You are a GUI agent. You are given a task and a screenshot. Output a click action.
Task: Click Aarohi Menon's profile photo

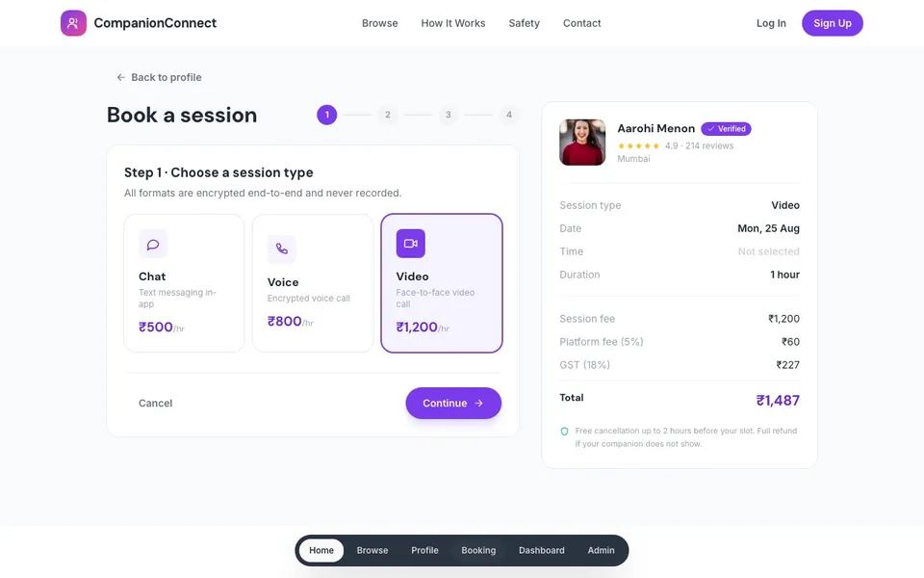582,143
